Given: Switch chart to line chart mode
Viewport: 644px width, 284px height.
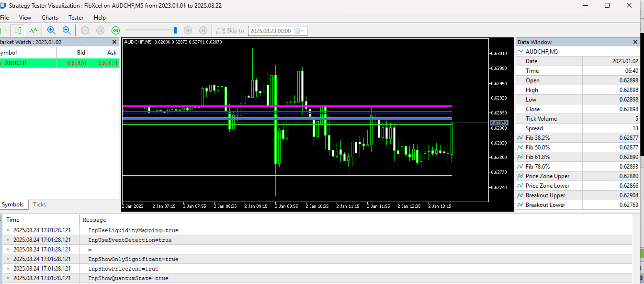Looking at the screenshot, I should click(x=33, y=30).
